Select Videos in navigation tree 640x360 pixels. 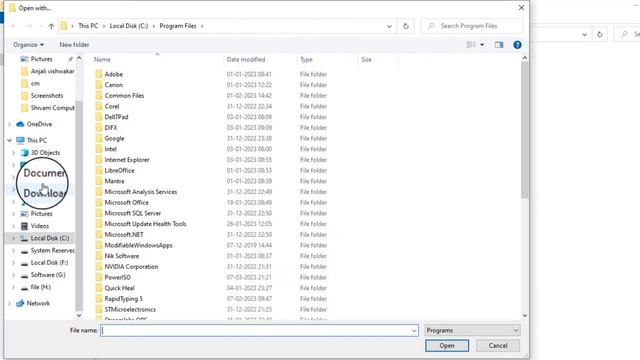coord(40,226)
